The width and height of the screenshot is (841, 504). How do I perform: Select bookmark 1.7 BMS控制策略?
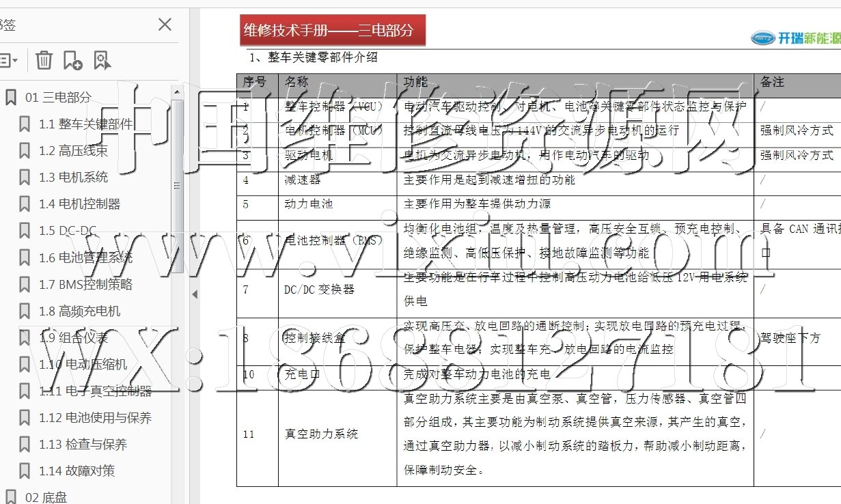pos(85,285)
